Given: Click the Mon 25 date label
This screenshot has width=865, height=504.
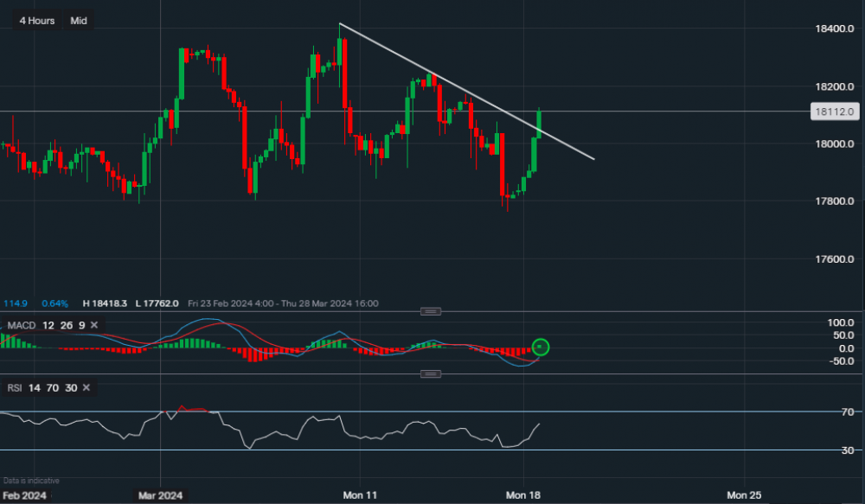Looking at the screenshot, I should [744, 495].
